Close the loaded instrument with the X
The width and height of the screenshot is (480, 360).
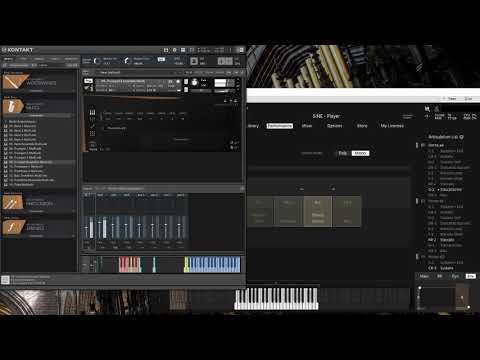(x=238, y=80)
